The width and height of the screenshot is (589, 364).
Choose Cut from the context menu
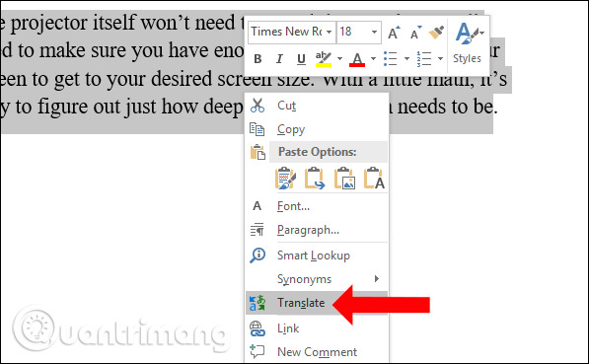[317, 106]
